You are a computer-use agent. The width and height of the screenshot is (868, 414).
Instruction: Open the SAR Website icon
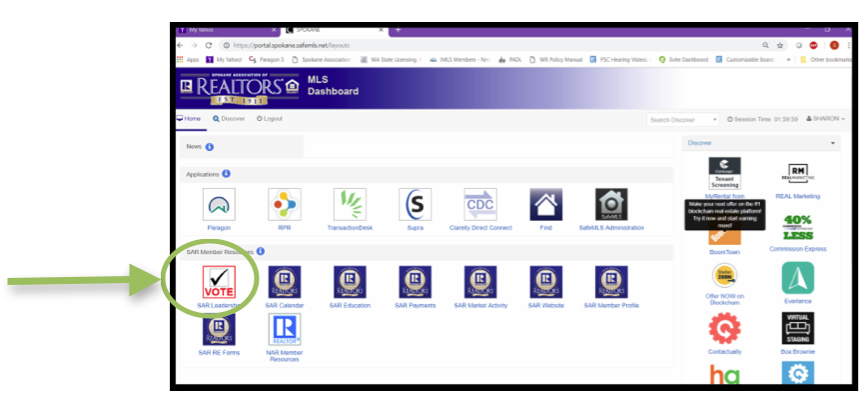pos(545,282)
